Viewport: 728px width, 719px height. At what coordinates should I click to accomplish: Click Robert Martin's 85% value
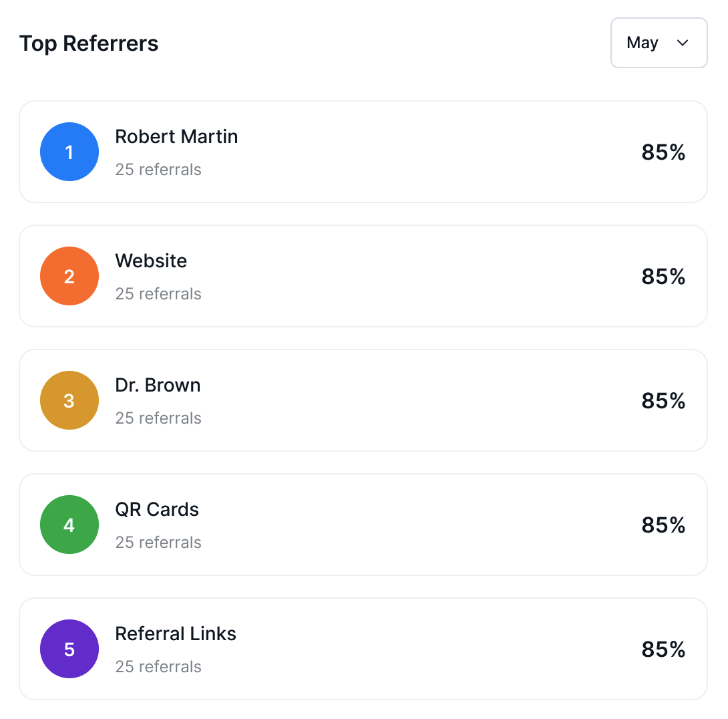pyautogui.click(x=663, y=152)
